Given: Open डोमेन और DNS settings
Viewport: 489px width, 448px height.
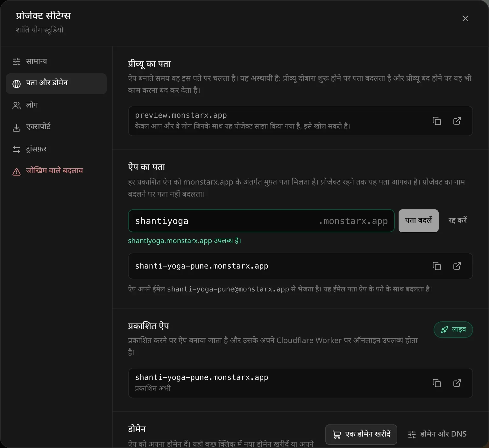Looking at the screenshot, I should 437,435.
